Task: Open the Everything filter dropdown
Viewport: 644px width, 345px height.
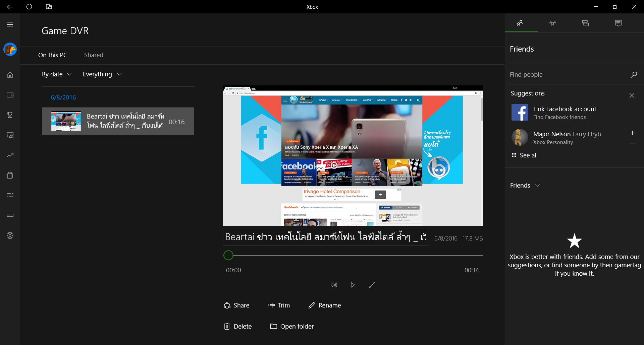Action: click(102, 74)
